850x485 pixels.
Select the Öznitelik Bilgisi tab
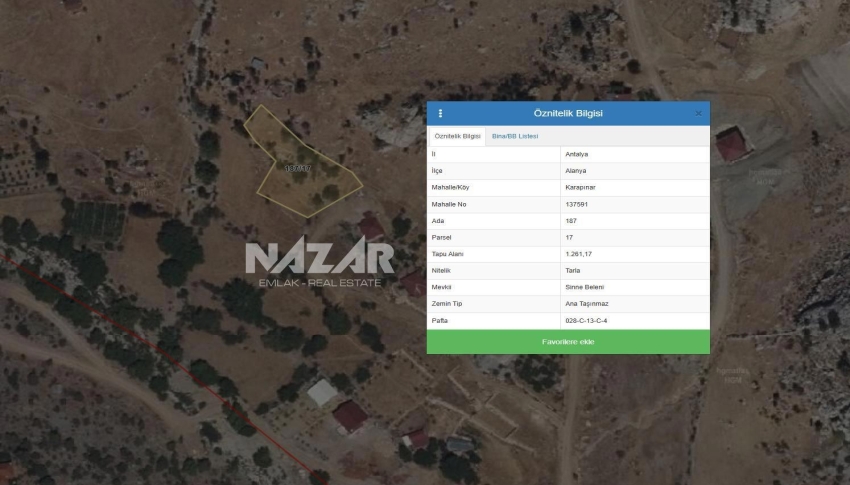[457, 136]
